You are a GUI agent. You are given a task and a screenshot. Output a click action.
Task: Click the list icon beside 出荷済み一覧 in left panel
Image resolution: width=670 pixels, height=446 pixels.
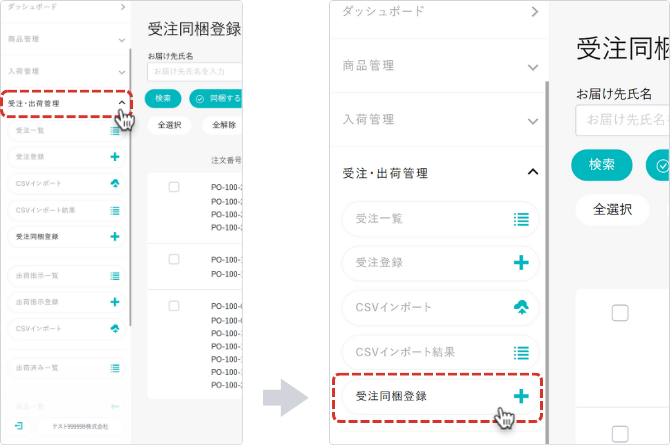point(115,368)
